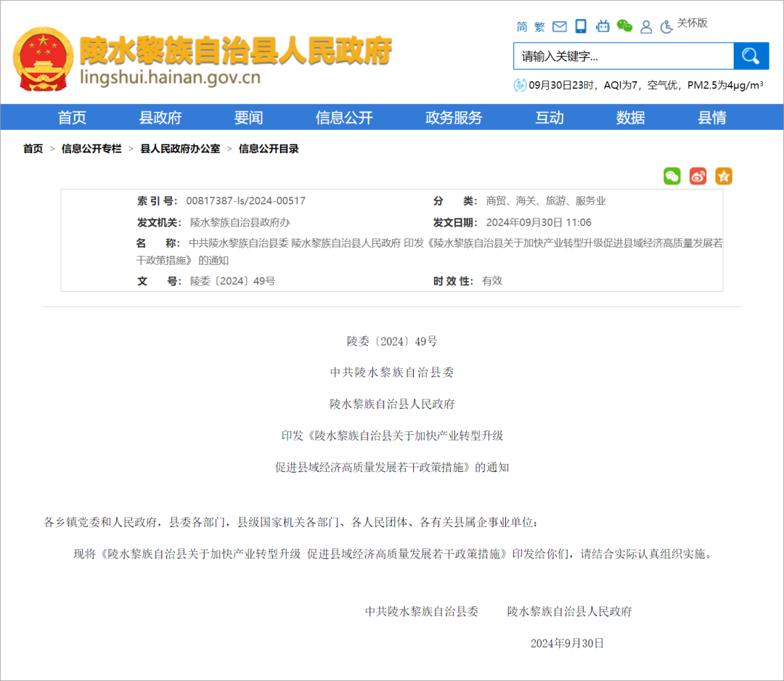Click issue date 2024年09月30日 11:06

pyautogui.click(x=539, y=222)
